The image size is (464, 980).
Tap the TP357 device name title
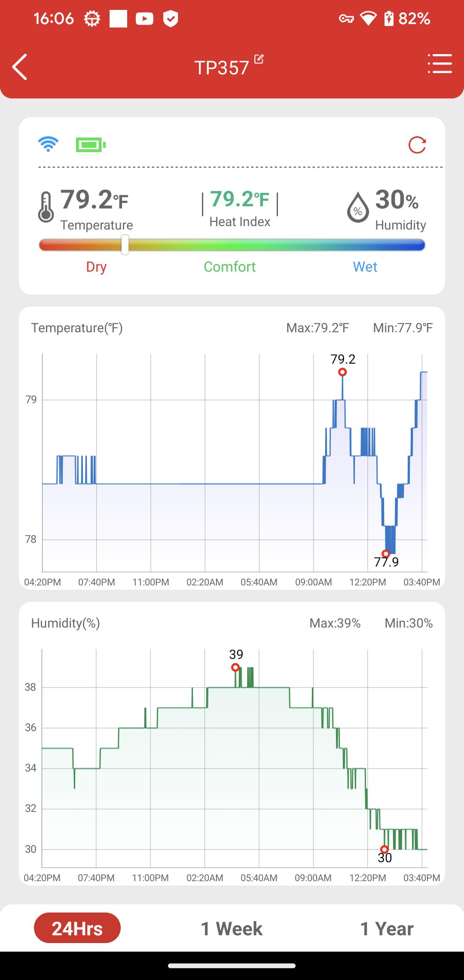click(222, 67)
